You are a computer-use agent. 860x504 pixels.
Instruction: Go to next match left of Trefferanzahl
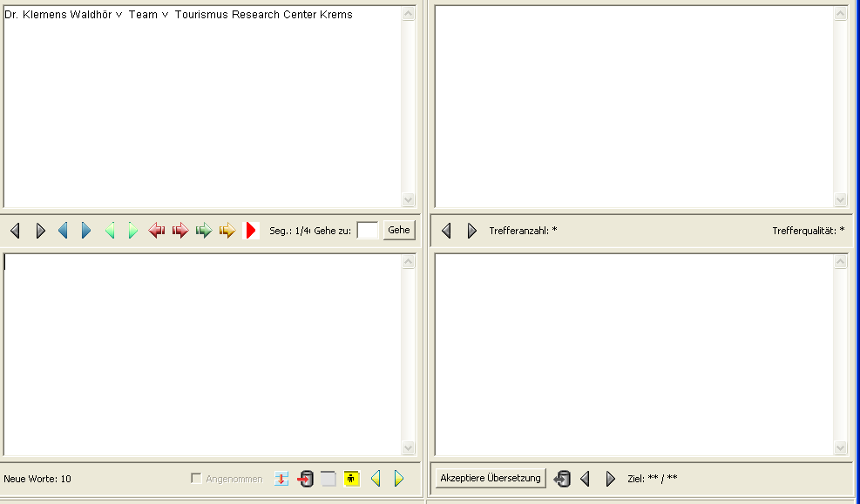(472, 231)
